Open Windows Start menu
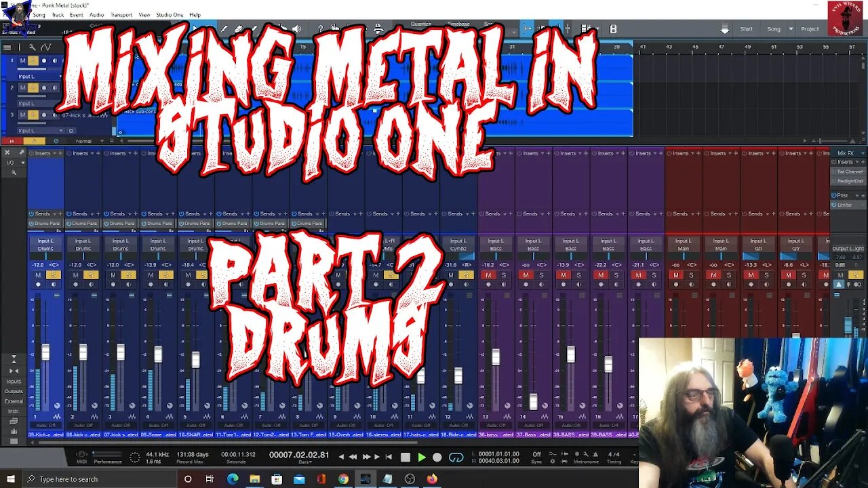The height and width of the screenshot is (488, 868). pyautogui.click(x=10, y=479)
